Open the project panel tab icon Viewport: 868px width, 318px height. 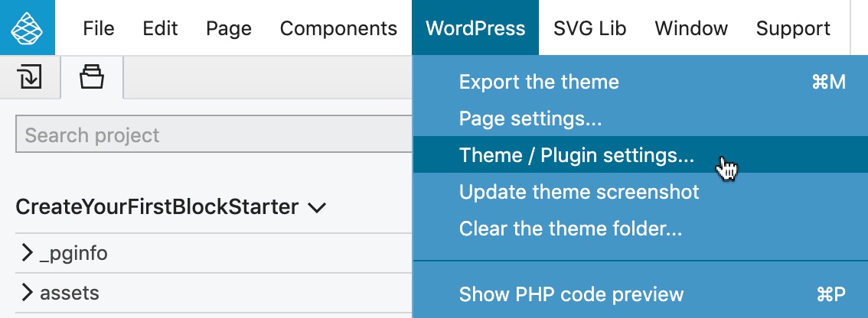point(92,76)
